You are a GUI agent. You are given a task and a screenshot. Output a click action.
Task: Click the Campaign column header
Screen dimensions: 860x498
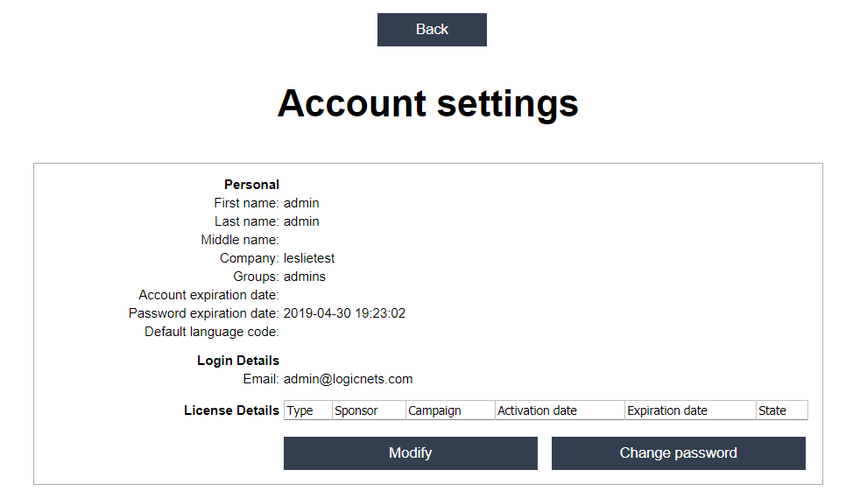pos(450,410)
